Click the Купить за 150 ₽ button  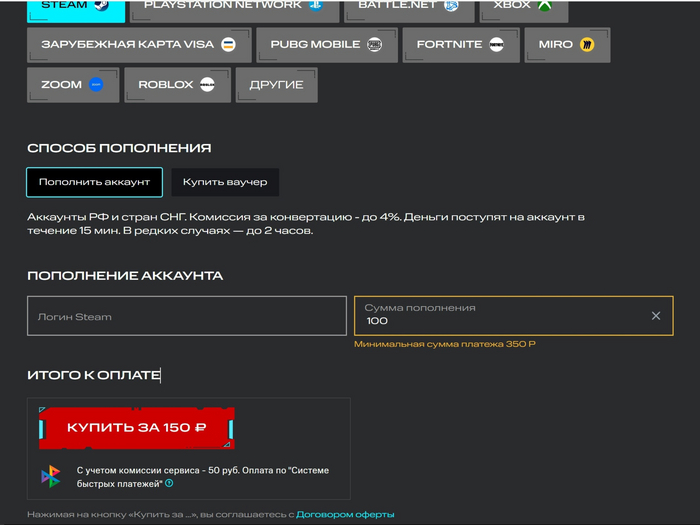pyautogui.click(x=136, y=428)
